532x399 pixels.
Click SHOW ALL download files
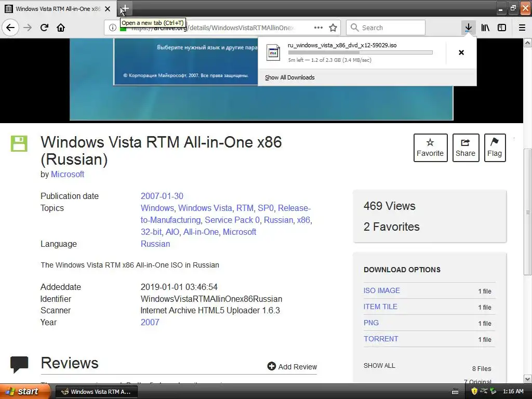coord(379,366)
